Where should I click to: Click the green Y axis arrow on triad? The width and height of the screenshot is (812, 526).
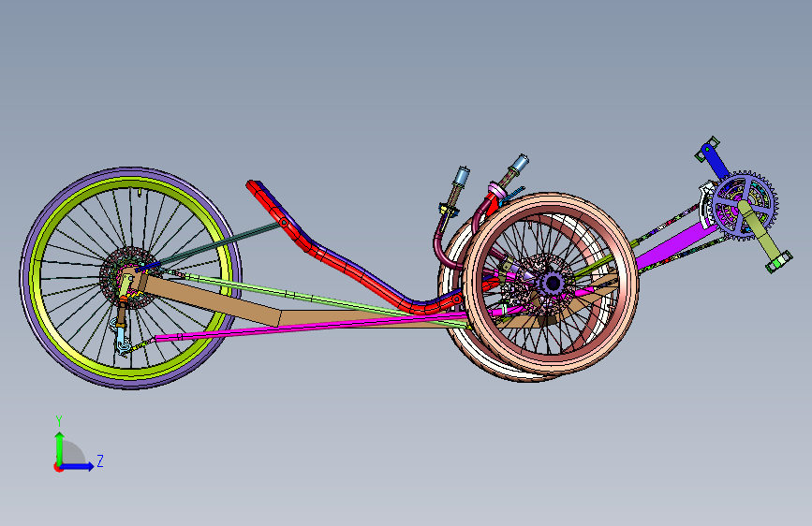click(60, 447)
